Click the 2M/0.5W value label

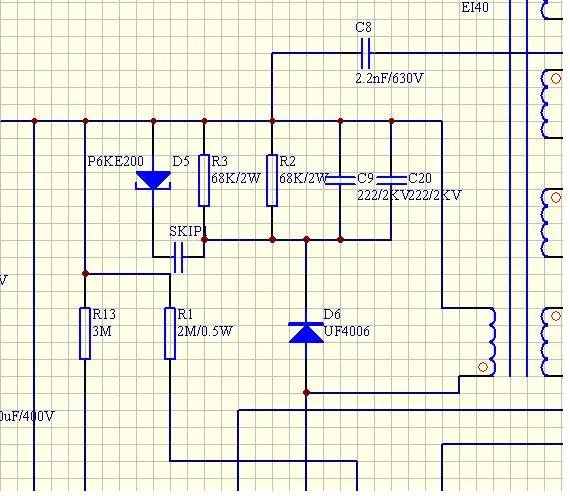point(205,331)
